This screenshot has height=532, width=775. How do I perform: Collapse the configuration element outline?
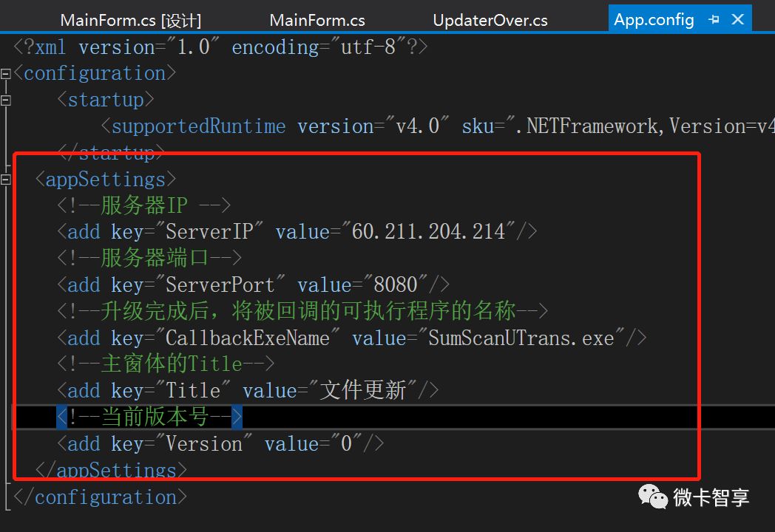point(6,74)
